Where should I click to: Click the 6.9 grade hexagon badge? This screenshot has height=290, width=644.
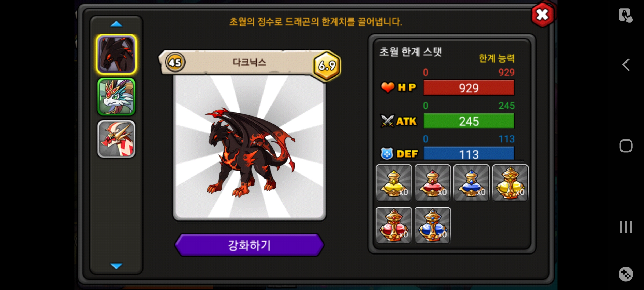[327, 66]
